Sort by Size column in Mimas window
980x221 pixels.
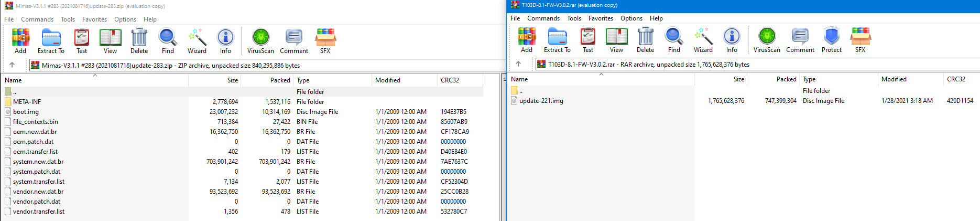click(214, 80)
